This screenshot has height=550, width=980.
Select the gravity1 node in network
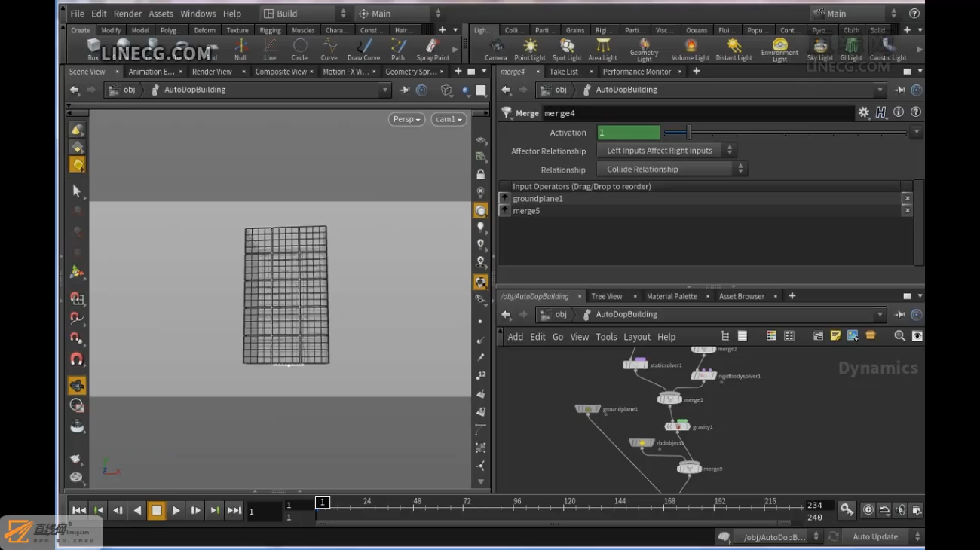click(x=679, y=426)
